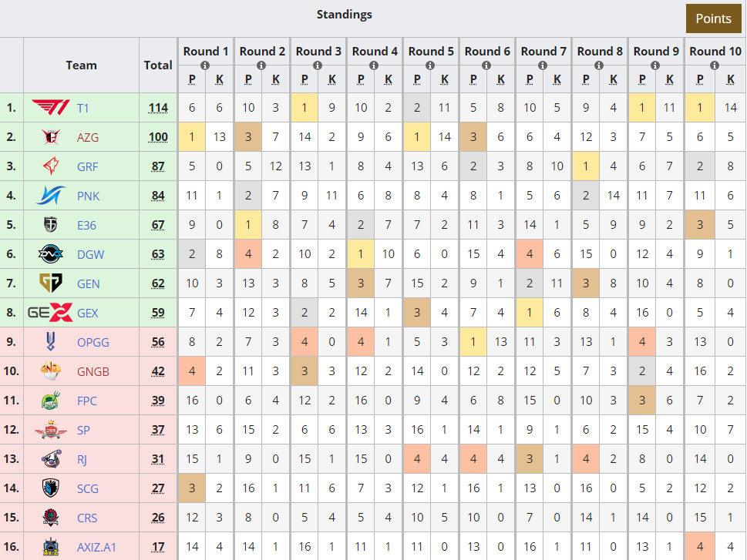
Task: Click the Round 5 info icon
Action: [431, 65]
